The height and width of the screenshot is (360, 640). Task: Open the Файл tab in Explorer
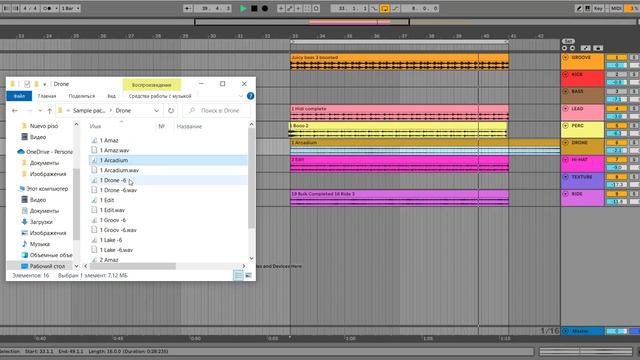(19, 96)
